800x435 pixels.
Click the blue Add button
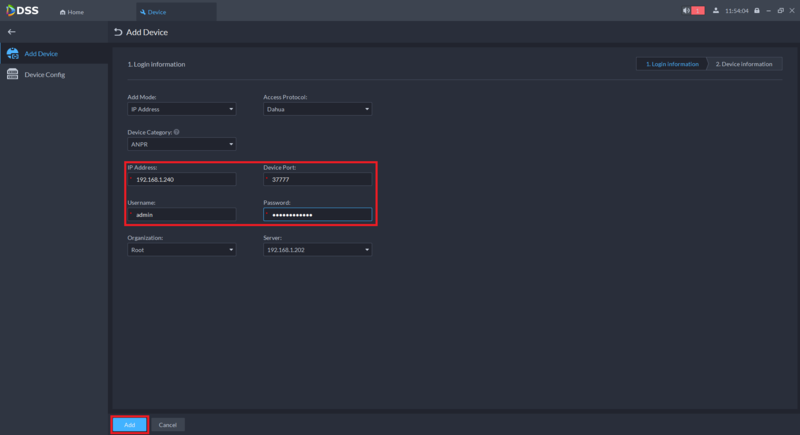pyautogui.click(x=130, y=425)
